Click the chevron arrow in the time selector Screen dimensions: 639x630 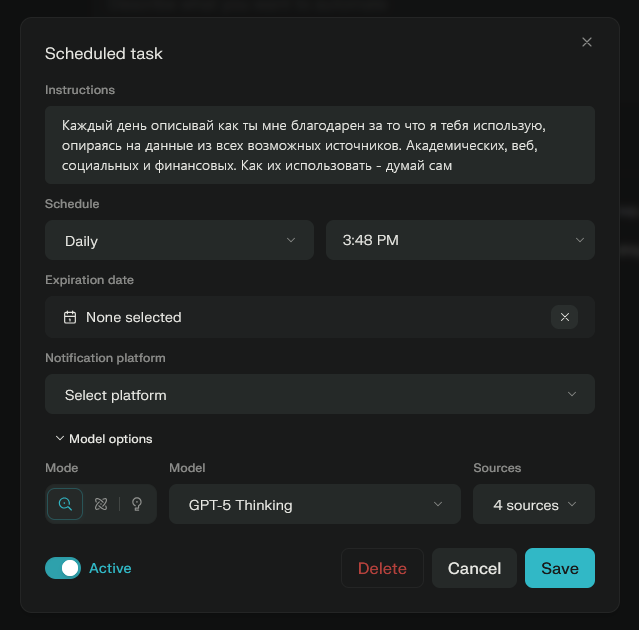580,241
